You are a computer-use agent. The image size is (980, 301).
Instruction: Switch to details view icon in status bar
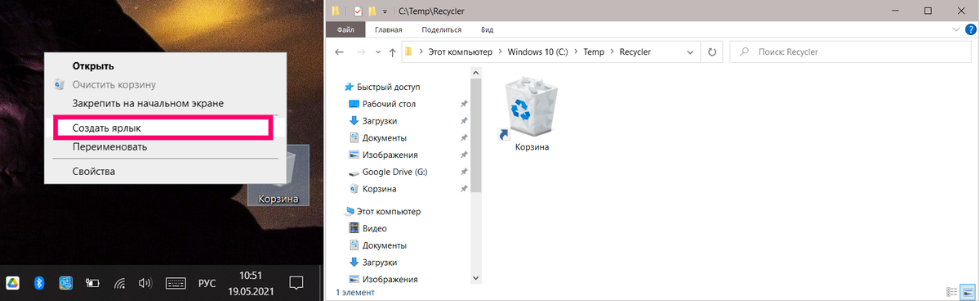tap(952, 292)
